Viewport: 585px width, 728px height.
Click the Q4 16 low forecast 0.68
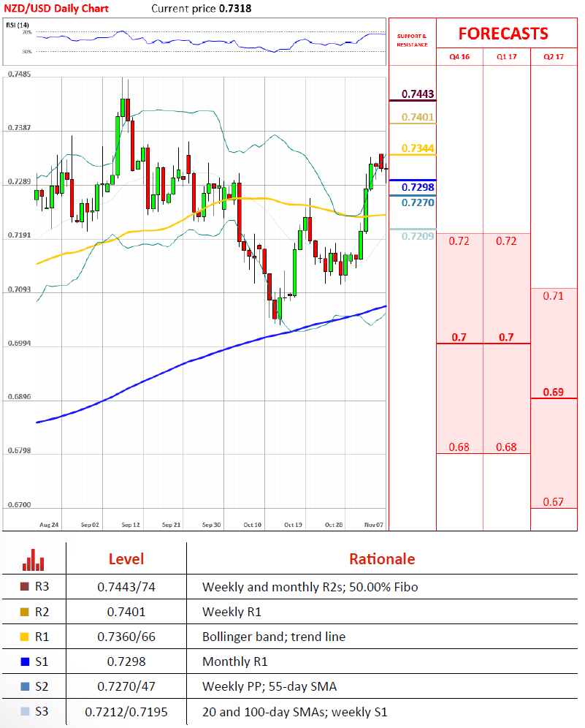(459, 447)
